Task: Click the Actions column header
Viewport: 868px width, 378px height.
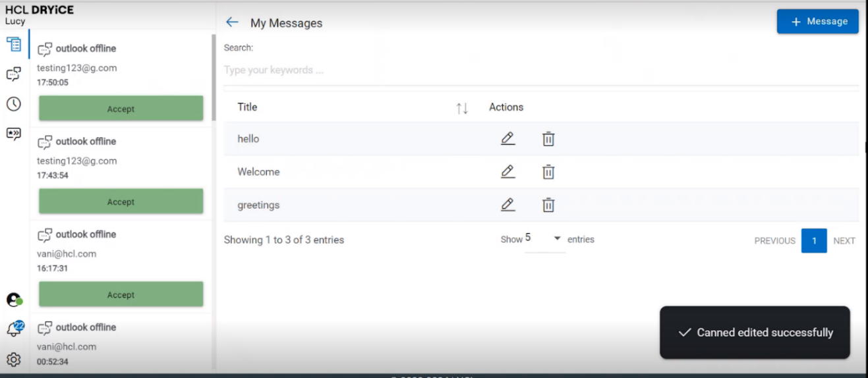Action: click(x=506, y=107)
